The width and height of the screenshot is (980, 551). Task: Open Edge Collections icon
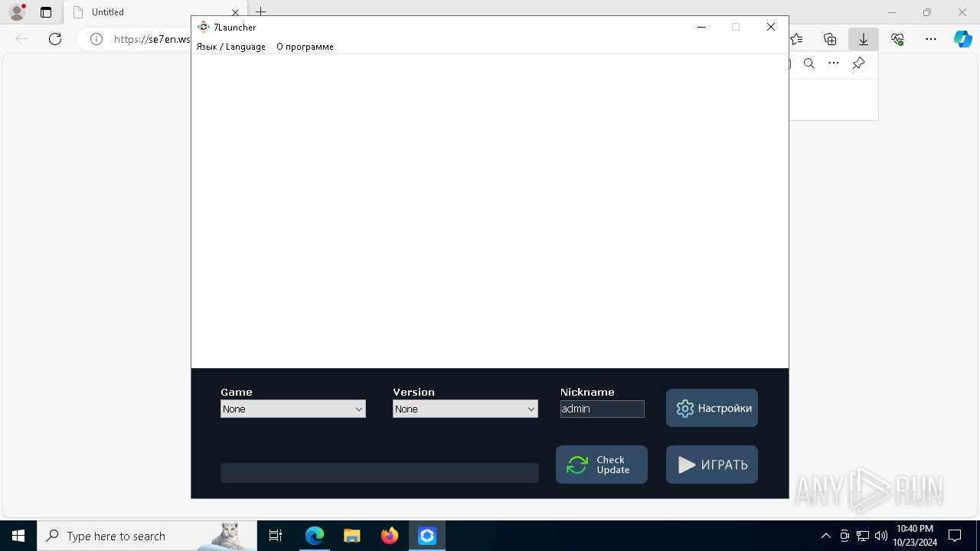click(830, 39)
